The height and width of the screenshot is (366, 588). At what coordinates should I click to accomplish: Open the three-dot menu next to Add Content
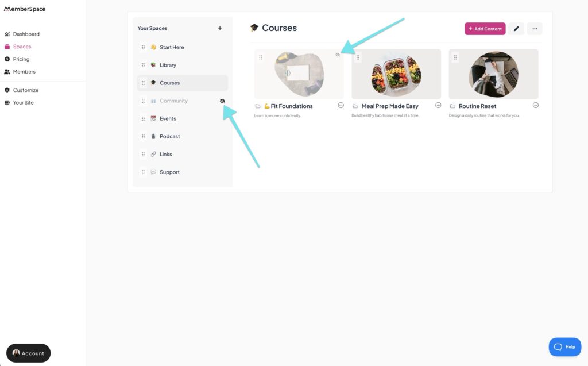pyautogui.click(x=535, y=29)
